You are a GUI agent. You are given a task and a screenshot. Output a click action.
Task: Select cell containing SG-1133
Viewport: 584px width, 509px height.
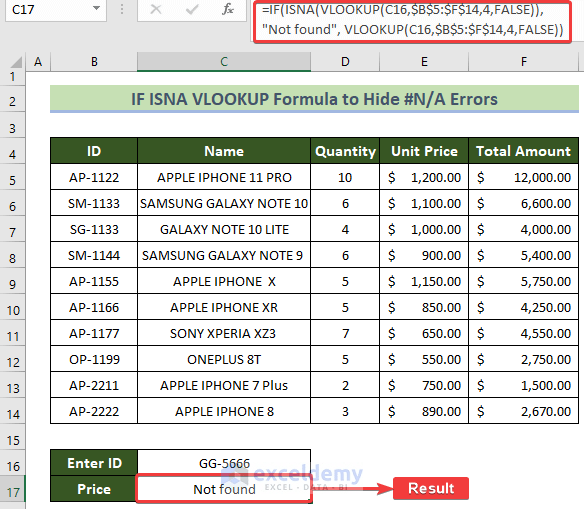tap(94, 229)
